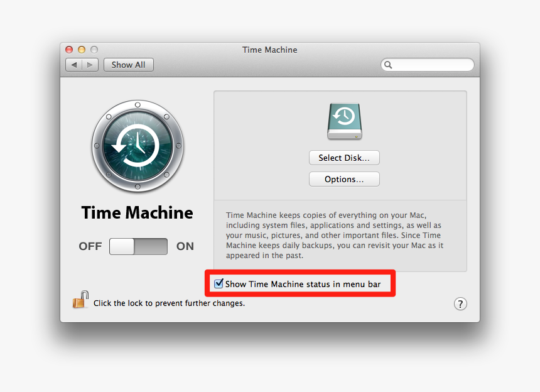This screenshot has width=540, height=392.
Task: Click the bold Time Machine heading
Action: click(x=137, y=212)
